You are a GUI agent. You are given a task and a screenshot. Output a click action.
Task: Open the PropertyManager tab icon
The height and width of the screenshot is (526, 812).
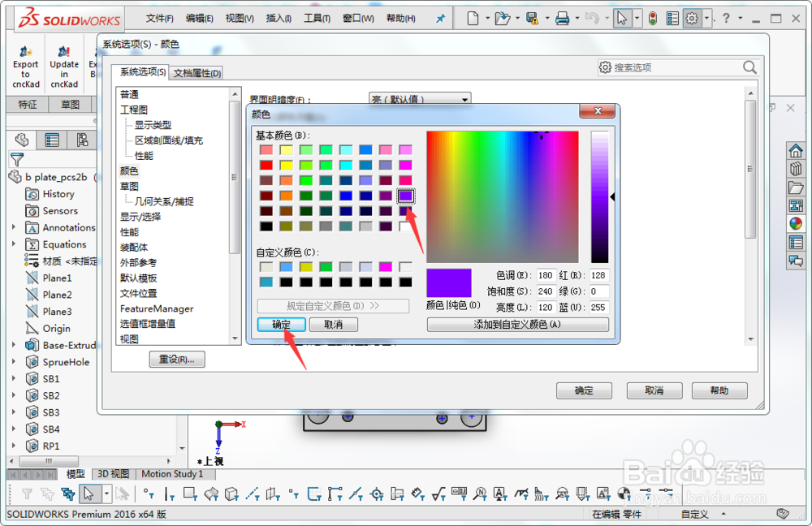(52, 140)
